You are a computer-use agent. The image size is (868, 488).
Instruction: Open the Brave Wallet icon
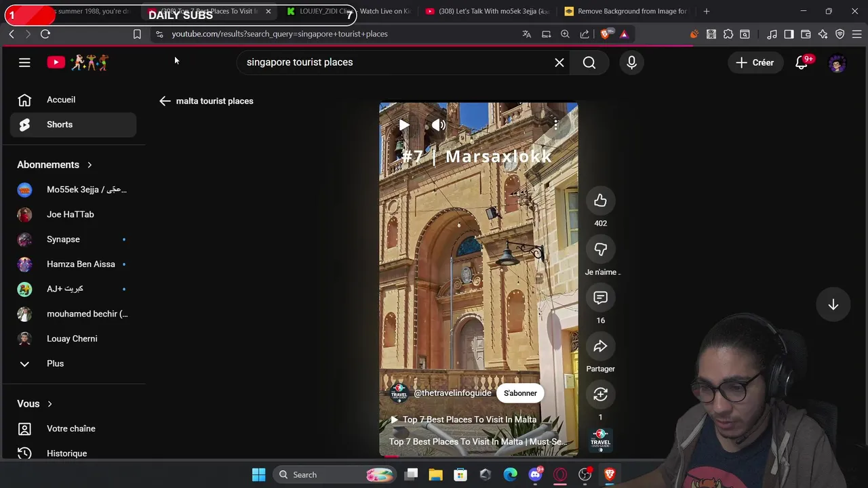point(806,34)
